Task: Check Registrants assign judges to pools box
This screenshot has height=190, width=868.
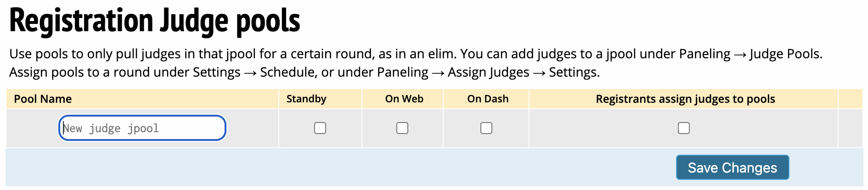Action: [x=684, y=128]
